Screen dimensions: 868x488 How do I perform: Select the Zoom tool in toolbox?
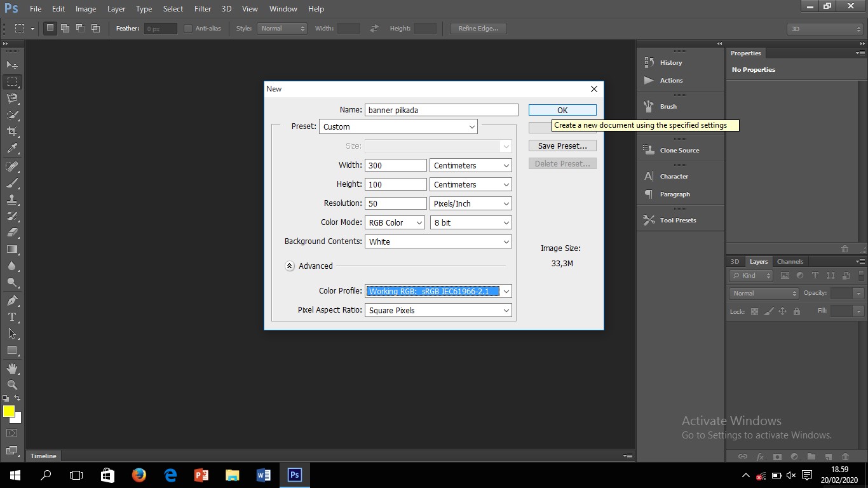click(12, 384)
